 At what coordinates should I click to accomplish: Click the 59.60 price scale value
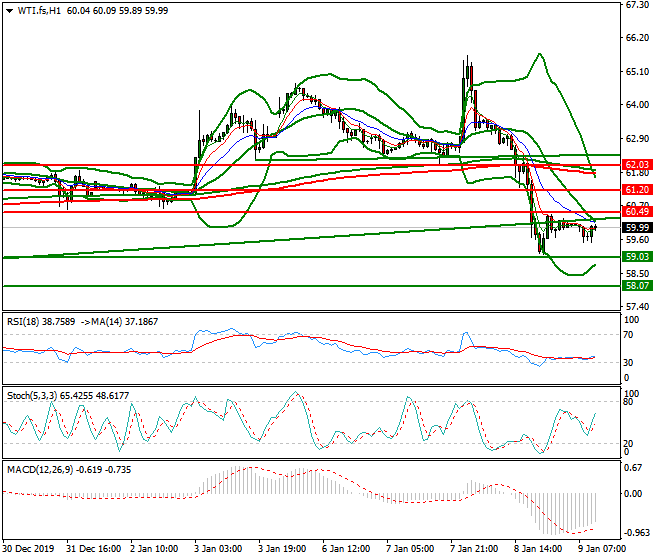[637, 240]
